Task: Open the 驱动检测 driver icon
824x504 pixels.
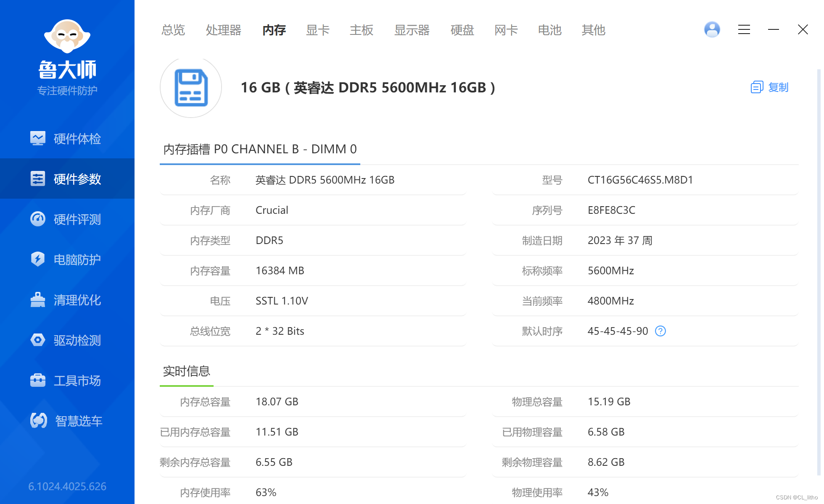Action: click(37, 340)
